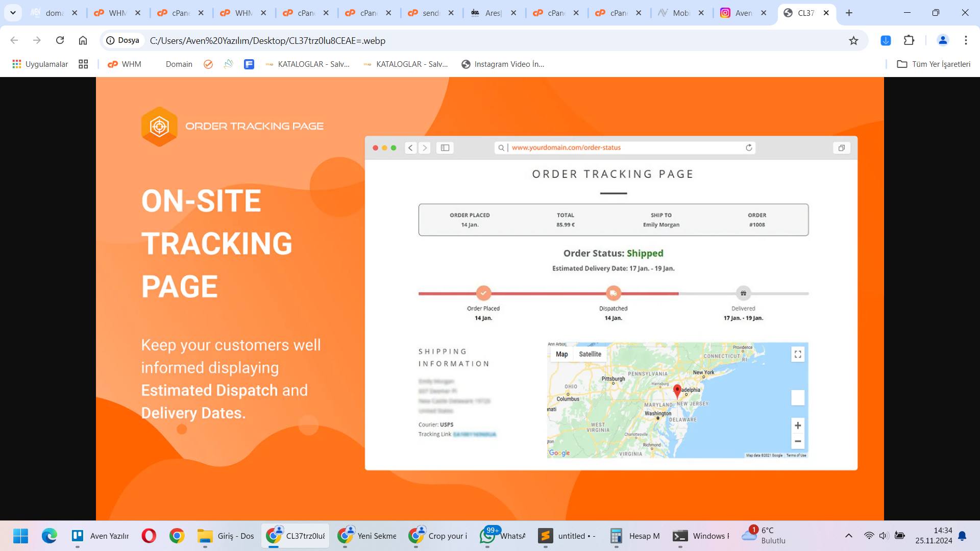
Task: Open the volume control in system tray
Action: [x=884, y=536]
